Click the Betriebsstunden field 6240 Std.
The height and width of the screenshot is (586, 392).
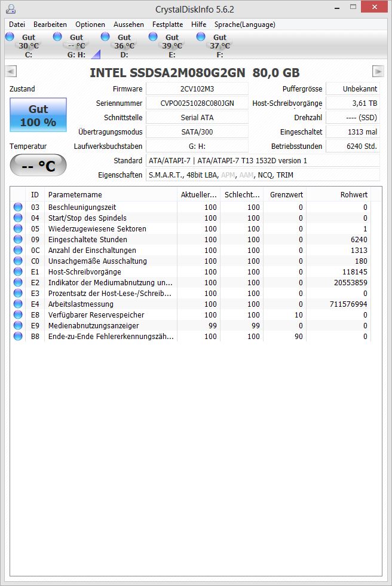353,146
